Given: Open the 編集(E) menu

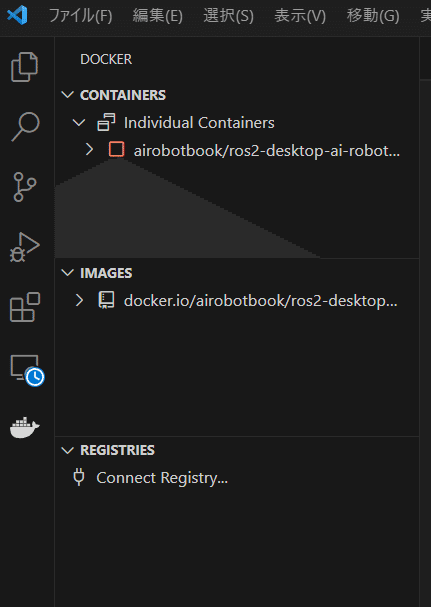Looking at the screenshot, I should click(x=157, y=16).
